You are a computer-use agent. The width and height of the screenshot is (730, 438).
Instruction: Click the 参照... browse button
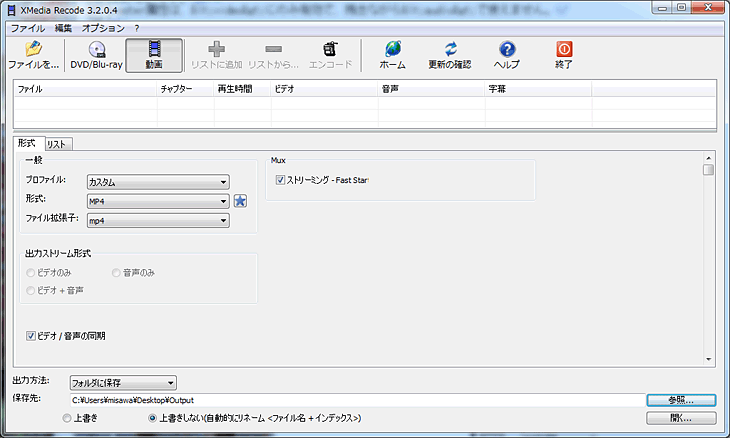tap(681, 400)
